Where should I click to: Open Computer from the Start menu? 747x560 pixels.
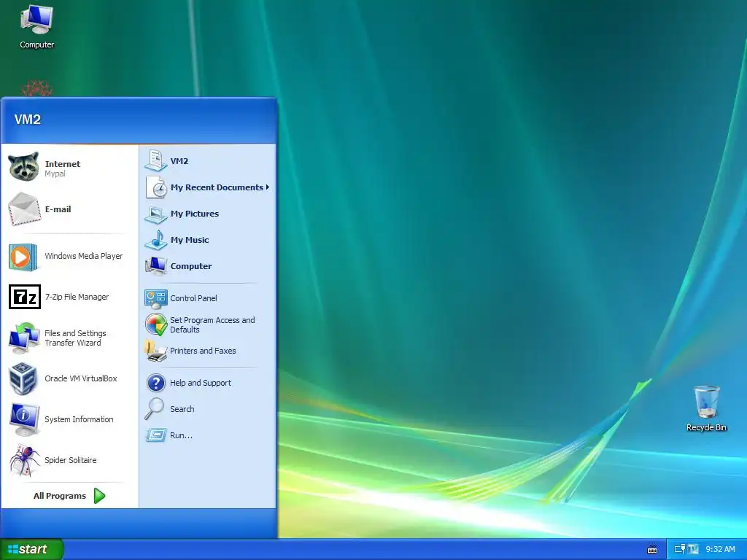tap(207, 266)
